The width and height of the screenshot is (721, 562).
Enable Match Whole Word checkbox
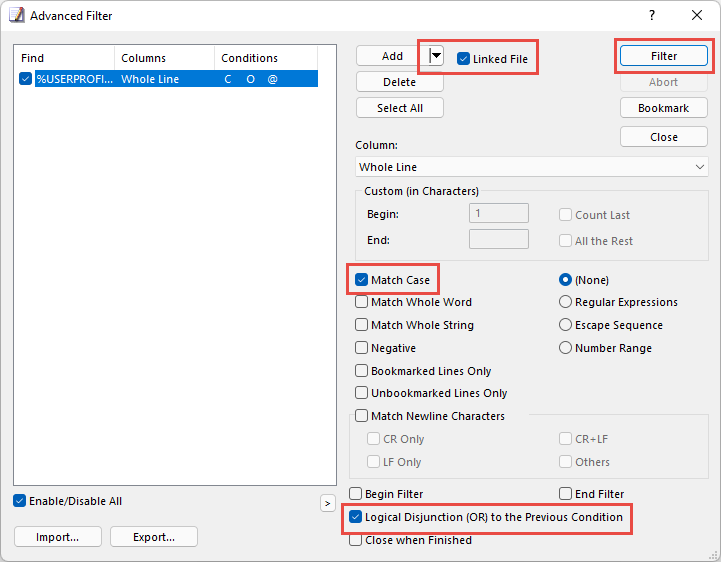pos(361,302)
